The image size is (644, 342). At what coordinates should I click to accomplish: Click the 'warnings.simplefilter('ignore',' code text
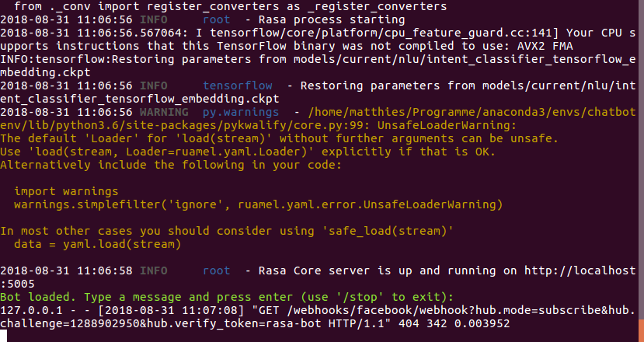[123, 204]
